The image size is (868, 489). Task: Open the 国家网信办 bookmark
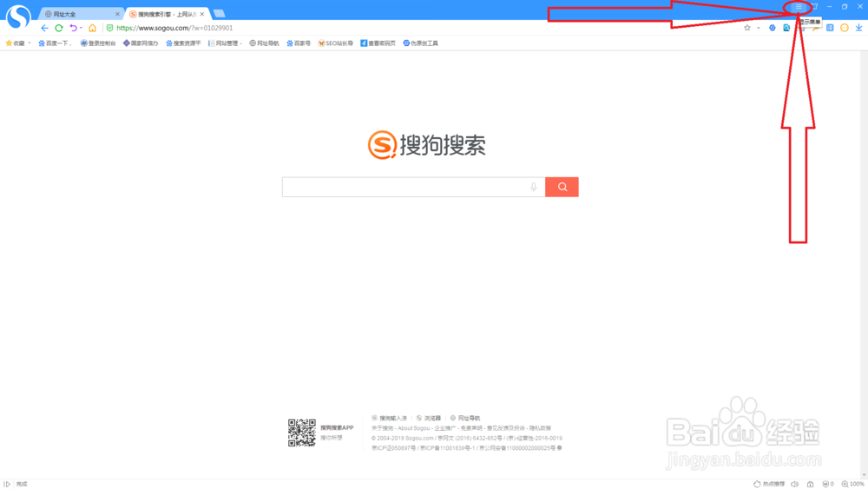(141, 43)
